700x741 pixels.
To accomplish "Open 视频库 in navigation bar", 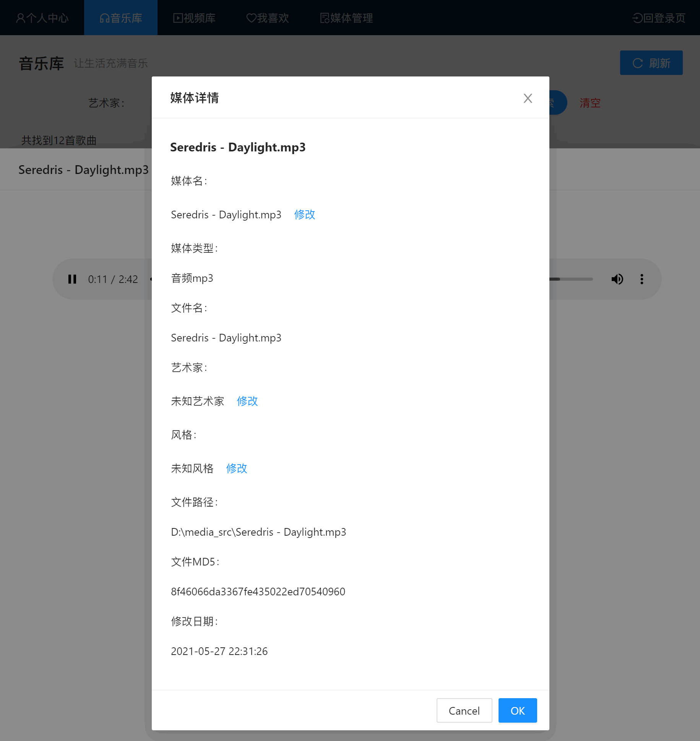I will [194, 18].
